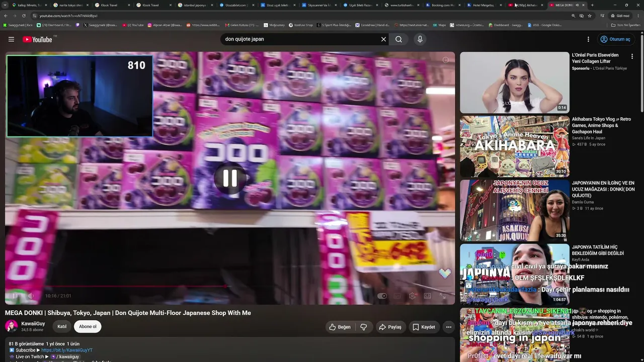Open the Donki Asakusa thumbnail by Damla Cuma

pyautogui.click(x=514, y=210)
